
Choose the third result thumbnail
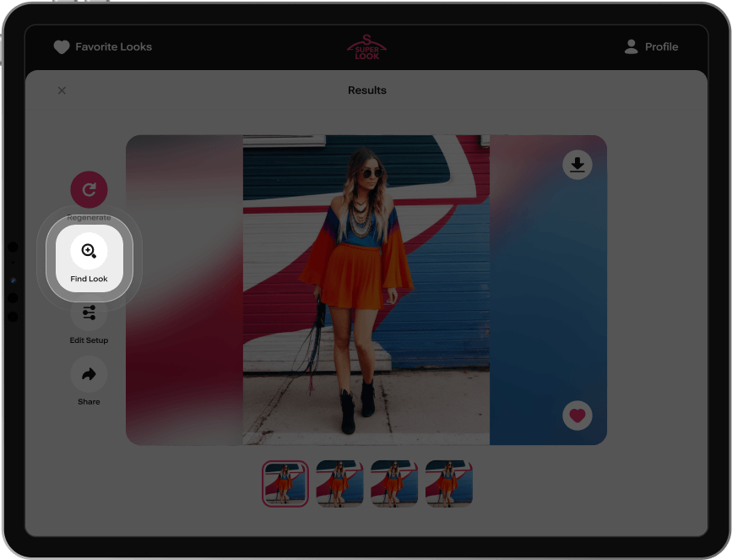[394, 484]
